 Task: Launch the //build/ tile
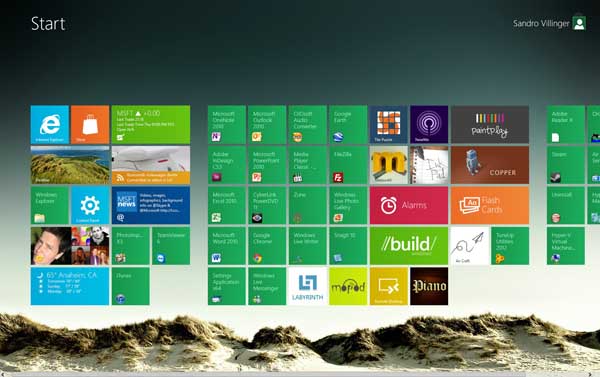click(x=409, y=246)
